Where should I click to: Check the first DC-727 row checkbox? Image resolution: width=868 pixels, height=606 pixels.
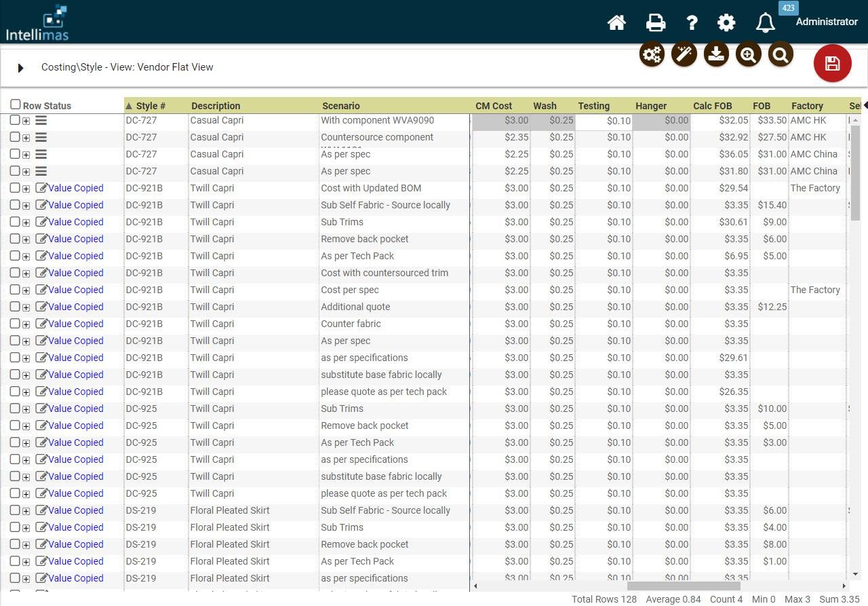(x=15, y=120)
